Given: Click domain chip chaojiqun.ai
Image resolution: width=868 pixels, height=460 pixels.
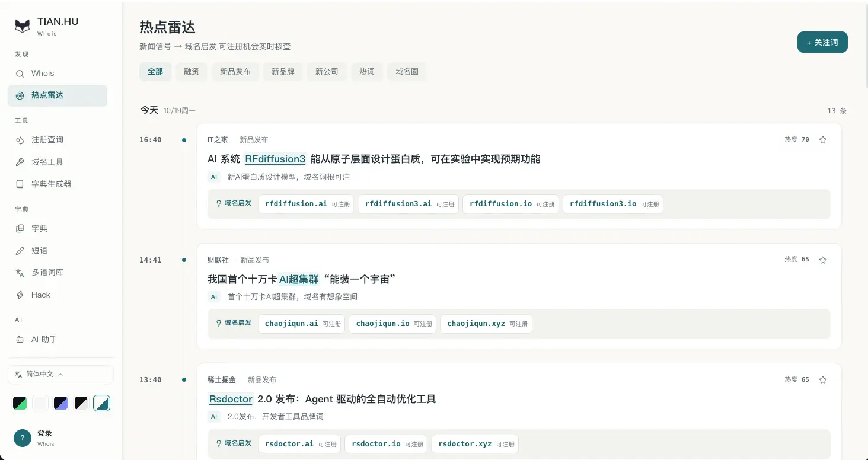Looking at the screenshot, I should [302, 324].
